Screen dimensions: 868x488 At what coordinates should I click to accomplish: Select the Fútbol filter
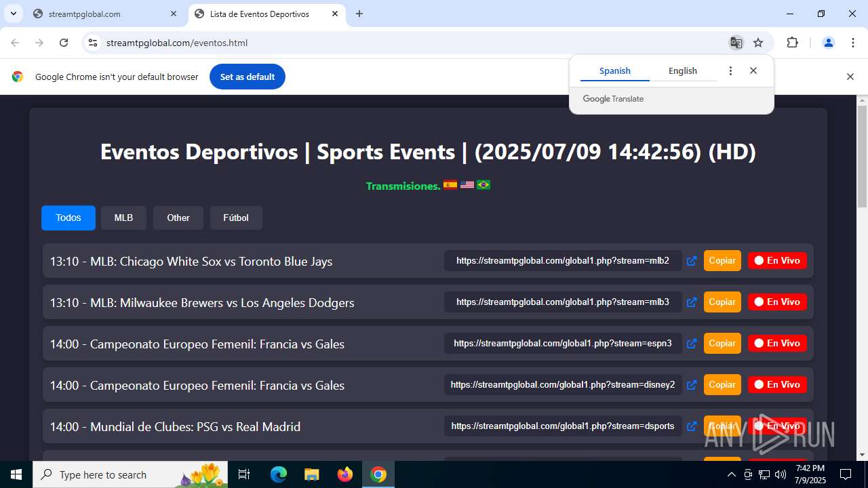[236, 218]
